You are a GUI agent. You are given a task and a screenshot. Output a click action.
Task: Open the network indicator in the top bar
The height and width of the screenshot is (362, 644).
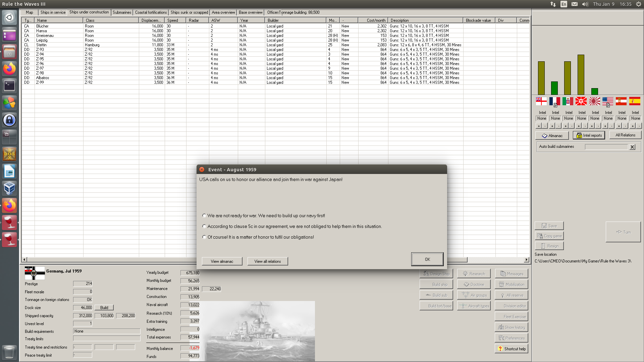553,4
